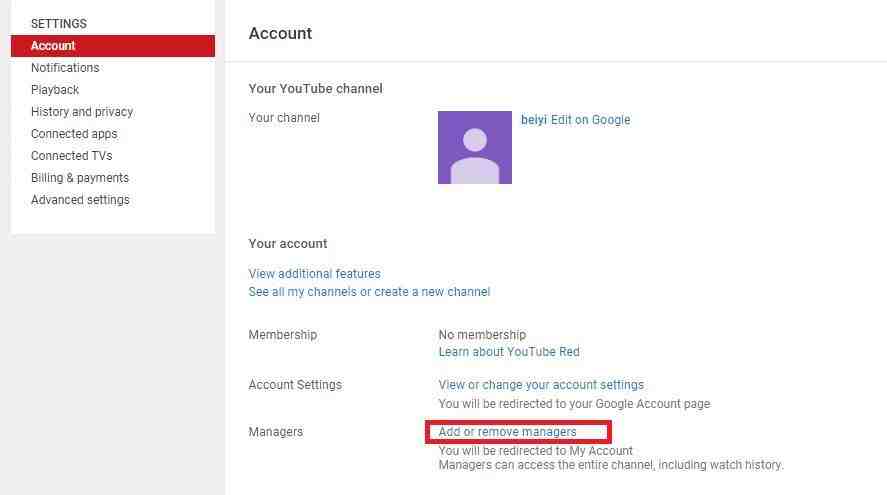Click the Add or remove managers link

coord(507,432)
